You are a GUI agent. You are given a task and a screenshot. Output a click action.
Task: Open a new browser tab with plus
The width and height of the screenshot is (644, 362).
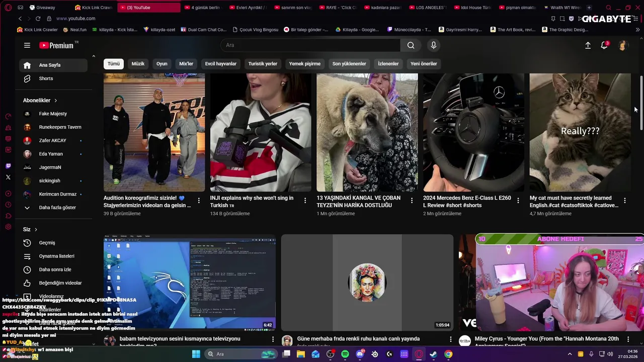[589, 8]
